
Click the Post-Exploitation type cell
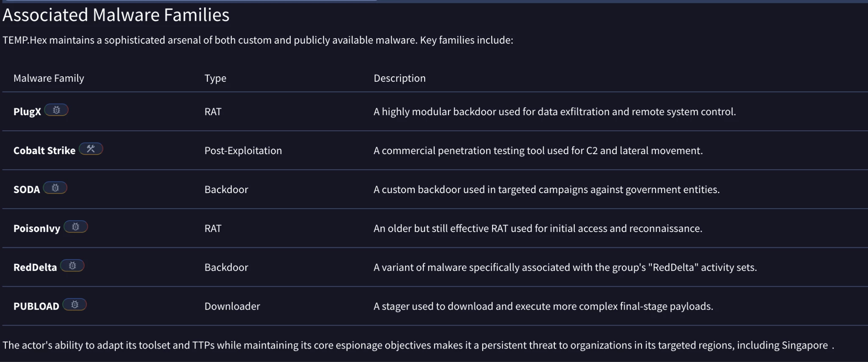[243, 151]
